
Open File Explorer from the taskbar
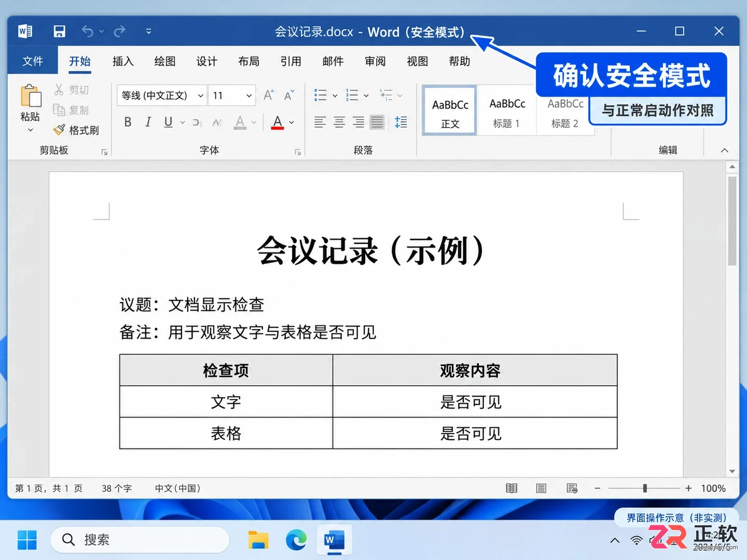258,540
